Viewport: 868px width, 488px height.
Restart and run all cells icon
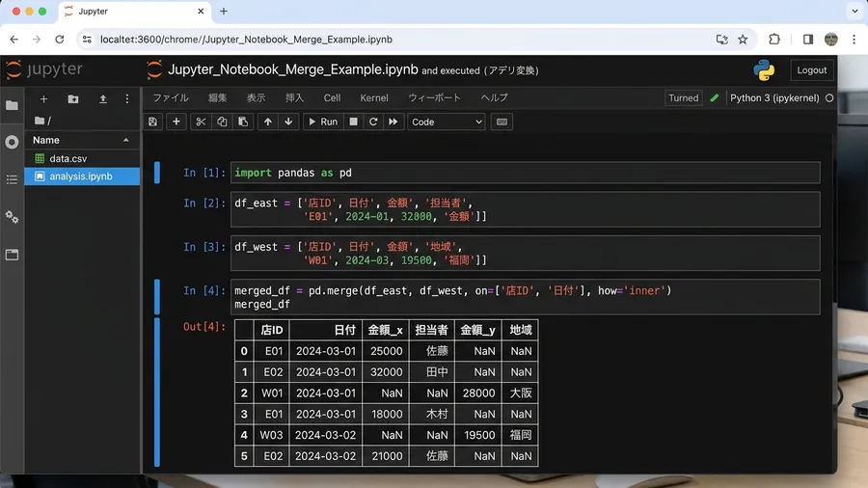pyautogui.click(x=393, y=122)
